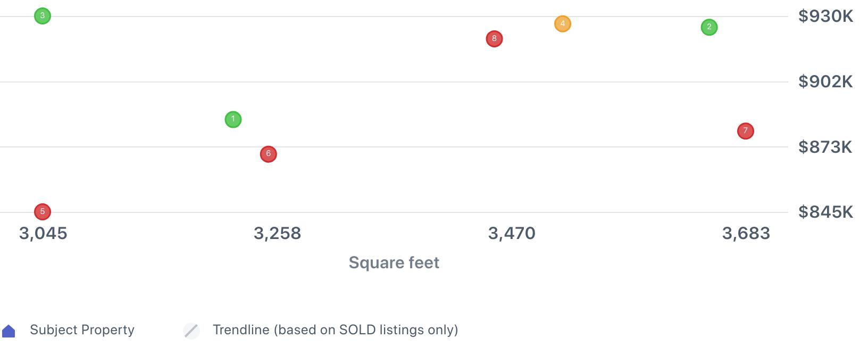Select green data point number 2
The height and width of the screenshot is (346, 868).
click(709, 27)
